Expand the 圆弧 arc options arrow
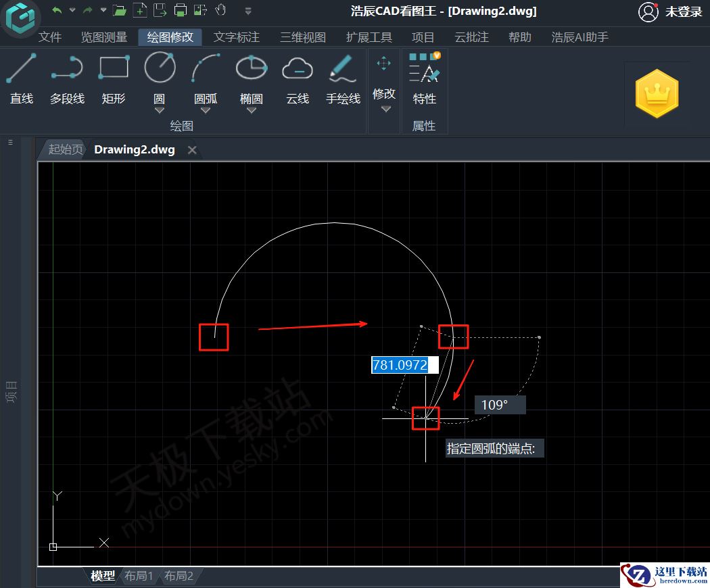This screenshot has width=710, height=588. (x=206, y=110)
